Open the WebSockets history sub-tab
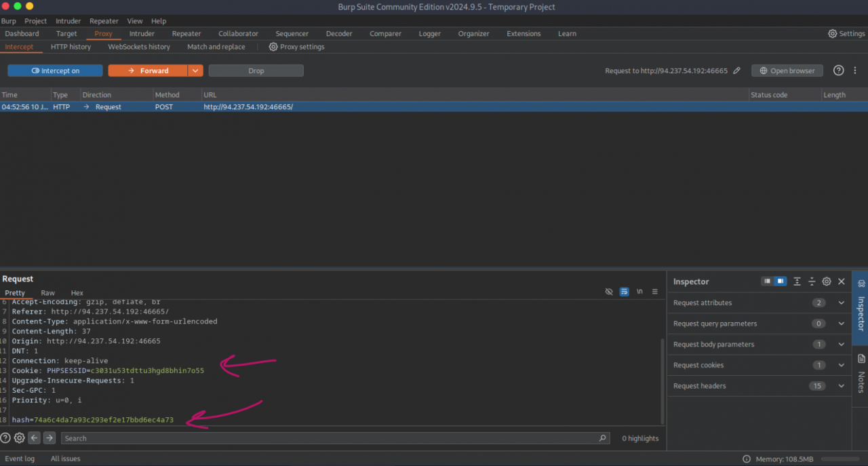This screenshot has width=868, height=466. (x=139, y=47)
